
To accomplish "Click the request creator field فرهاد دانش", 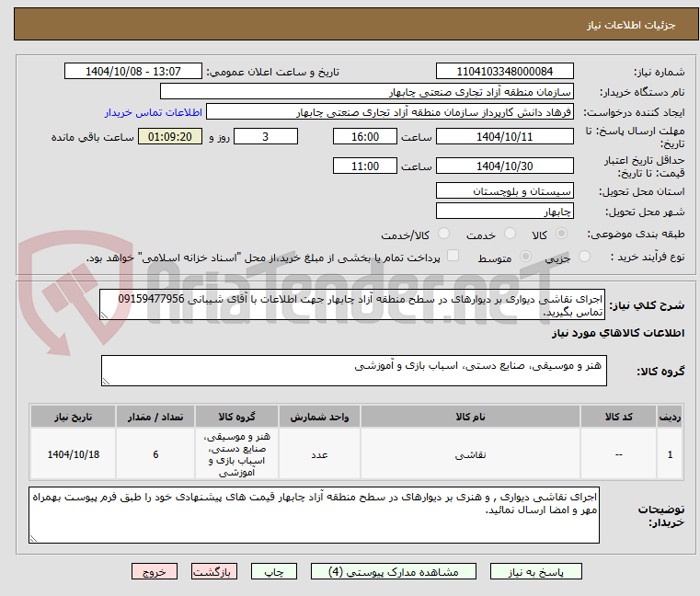I will (x=389, y=112).
